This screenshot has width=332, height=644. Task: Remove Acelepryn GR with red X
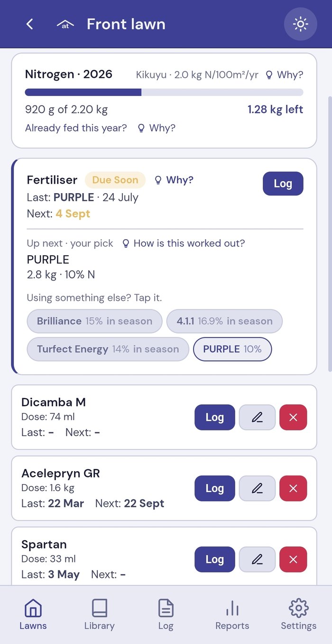coord(293,488)
